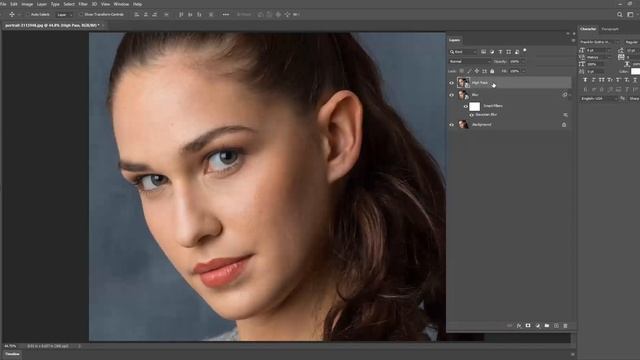Viewport: 640px width, 360px height.
Task: Create a new group folder icon
Action: 547,326
